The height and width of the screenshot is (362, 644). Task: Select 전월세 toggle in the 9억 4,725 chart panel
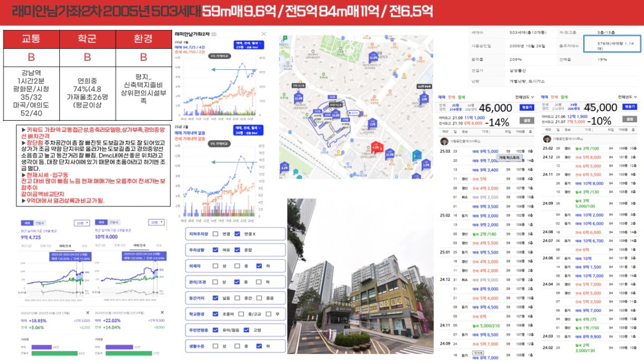coord(39,223)
